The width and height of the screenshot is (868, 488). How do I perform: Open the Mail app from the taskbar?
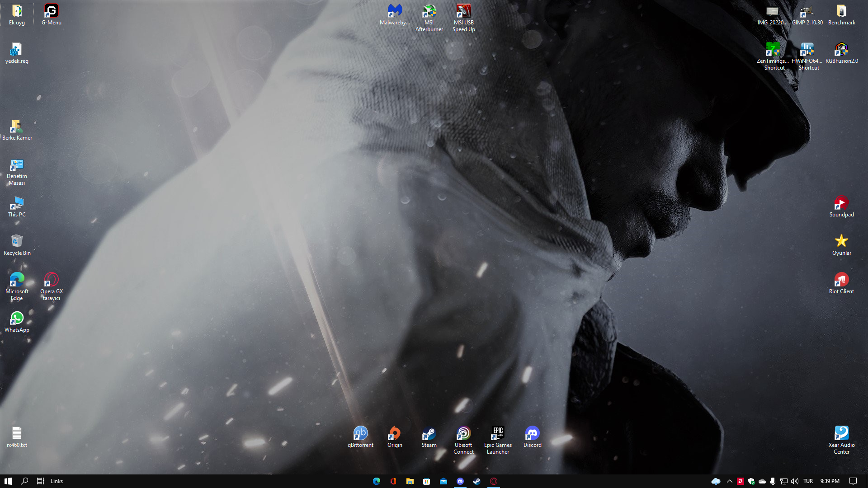(x=443, y=481)
